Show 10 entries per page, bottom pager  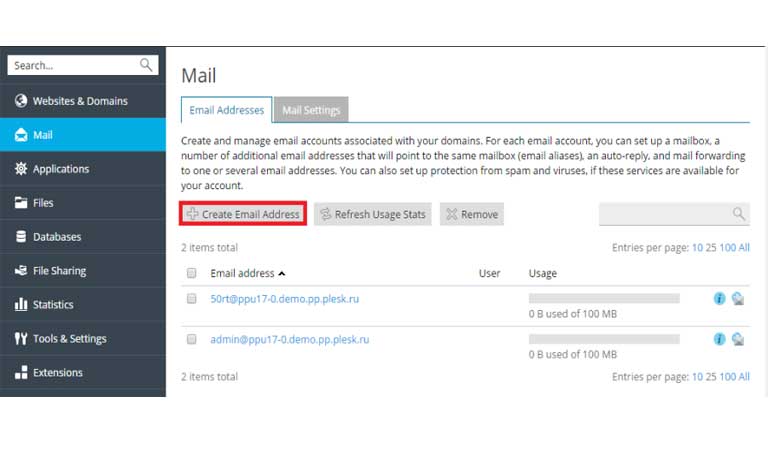click(x=697, y=377)
